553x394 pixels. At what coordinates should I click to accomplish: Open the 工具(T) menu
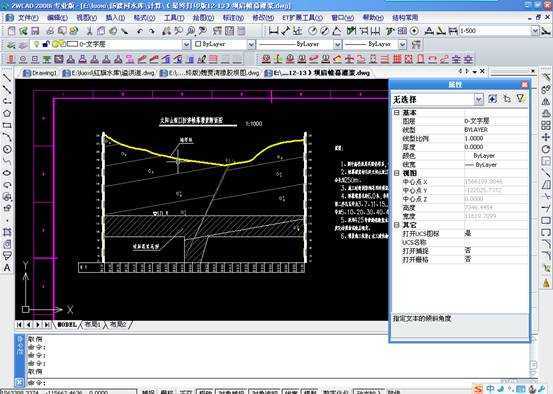pos(174,18)
